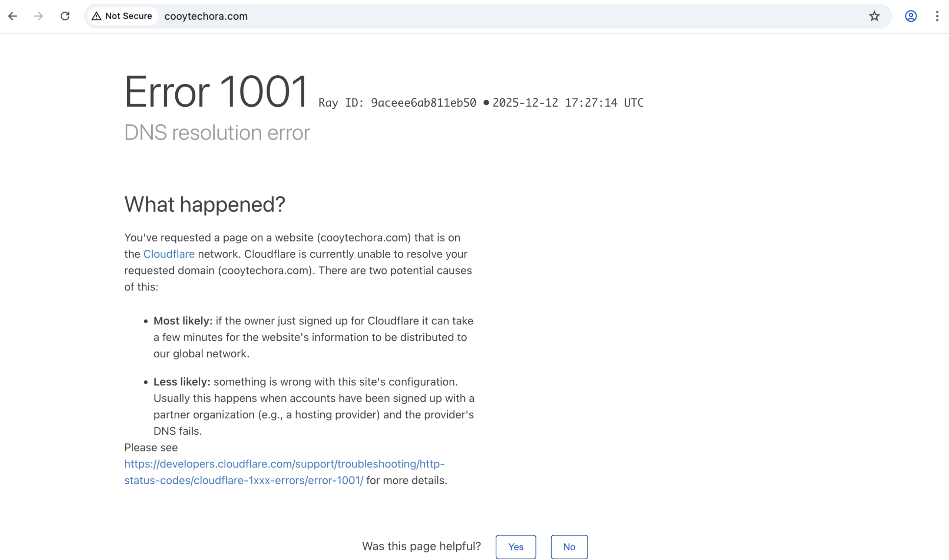Open Chrome's three-dot menu
The image size is (949, 560).
(936, 16)
